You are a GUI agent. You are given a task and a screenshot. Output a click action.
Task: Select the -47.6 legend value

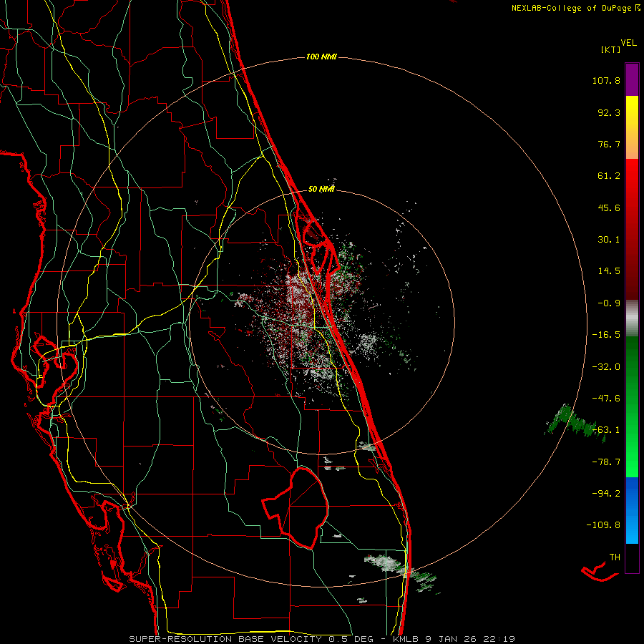pos(606,399)
